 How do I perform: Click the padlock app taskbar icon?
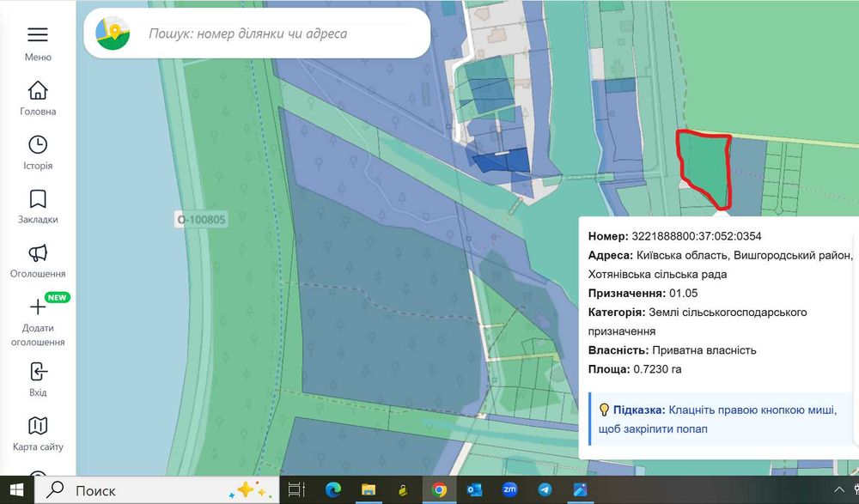(403, 489)
